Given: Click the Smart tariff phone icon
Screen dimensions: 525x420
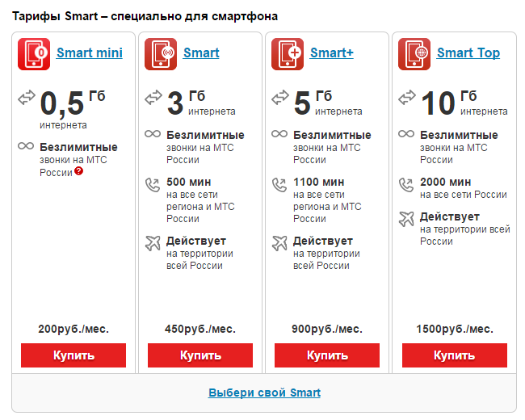Looking at the screenshot, I should [x=160, y=53].
